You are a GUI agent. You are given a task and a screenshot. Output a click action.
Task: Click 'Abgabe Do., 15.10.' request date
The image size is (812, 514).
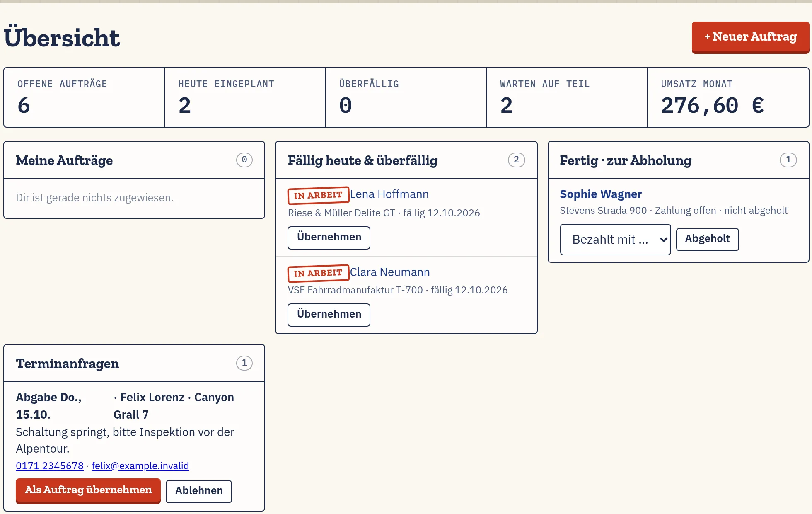coord(49,406)
